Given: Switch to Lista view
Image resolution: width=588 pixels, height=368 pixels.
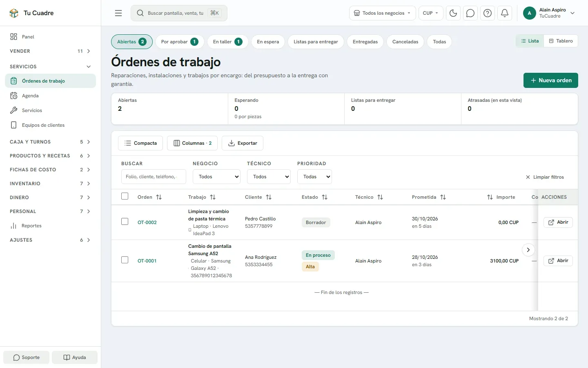Looking at the screenshot, I should pyautogui.click(x=530, y=41).
